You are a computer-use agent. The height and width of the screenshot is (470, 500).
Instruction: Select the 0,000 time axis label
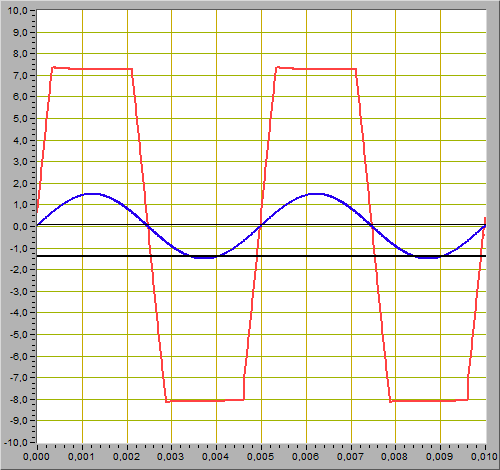(x=37, y=457)
